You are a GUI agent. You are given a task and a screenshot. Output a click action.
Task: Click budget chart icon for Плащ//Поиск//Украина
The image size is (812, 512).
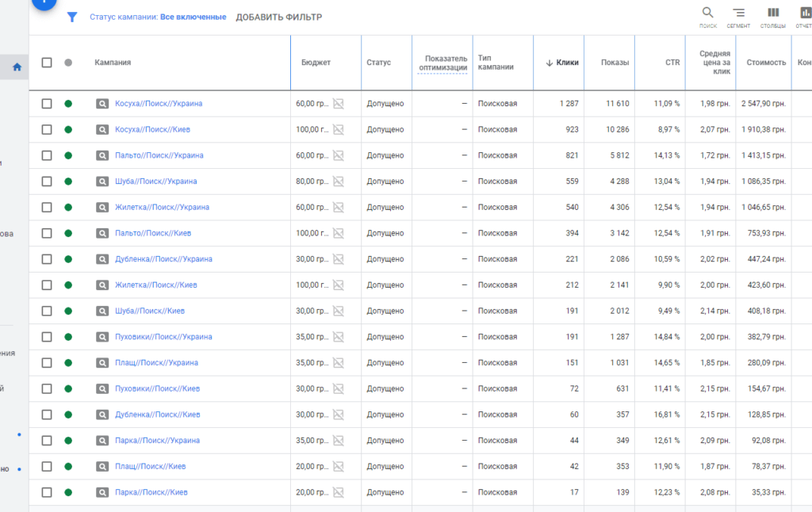(338, 362)
